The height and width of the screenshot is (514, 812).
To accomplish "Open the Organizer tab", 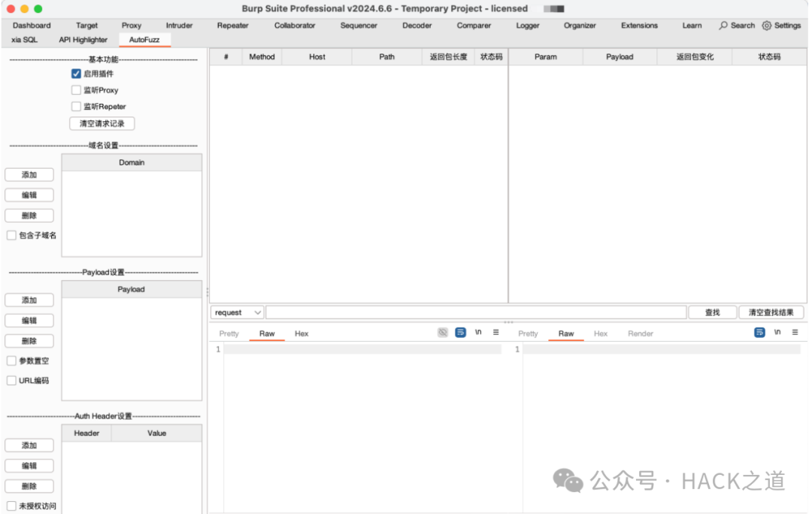I will coord(580,26).
